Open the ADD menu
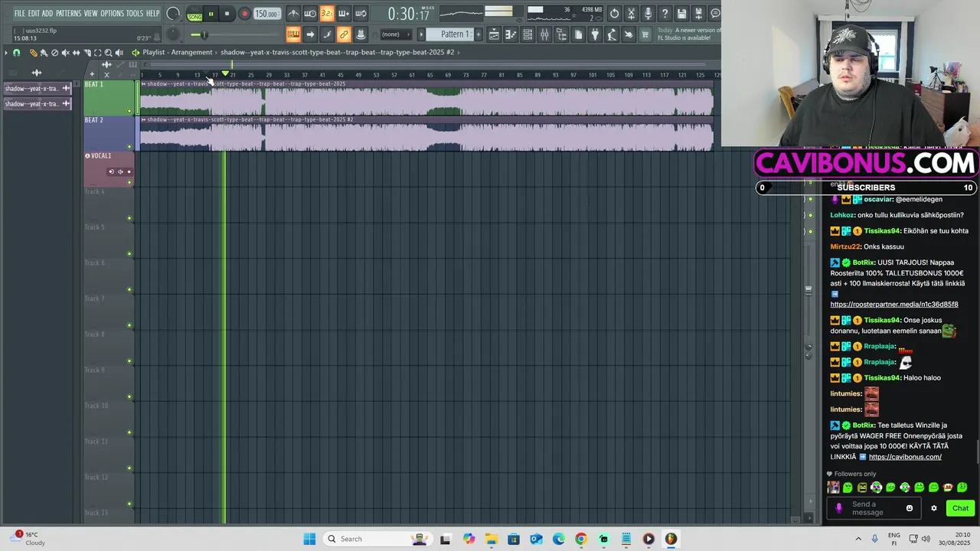 [47, 14]
